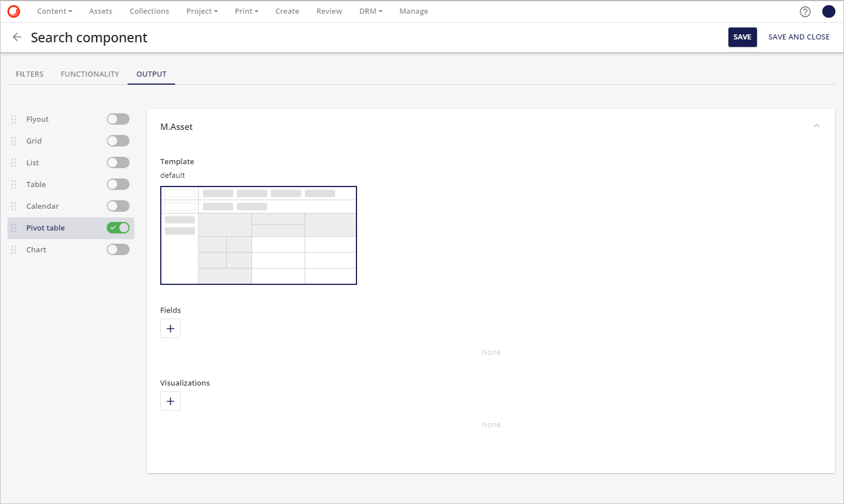Click the Sitecore logo icon
844x504 pixels.
(14, 11)
